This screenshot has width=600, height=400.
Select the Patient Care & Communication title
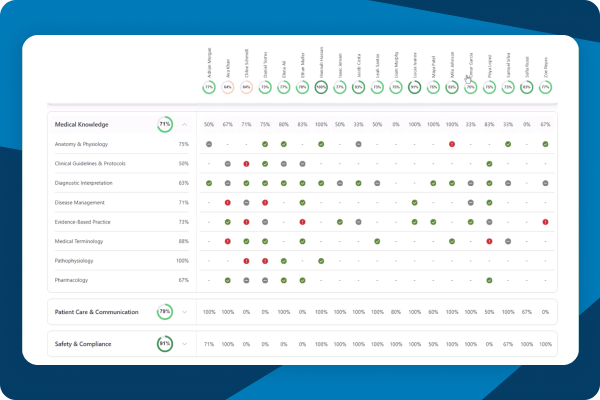tap(96, 312)
